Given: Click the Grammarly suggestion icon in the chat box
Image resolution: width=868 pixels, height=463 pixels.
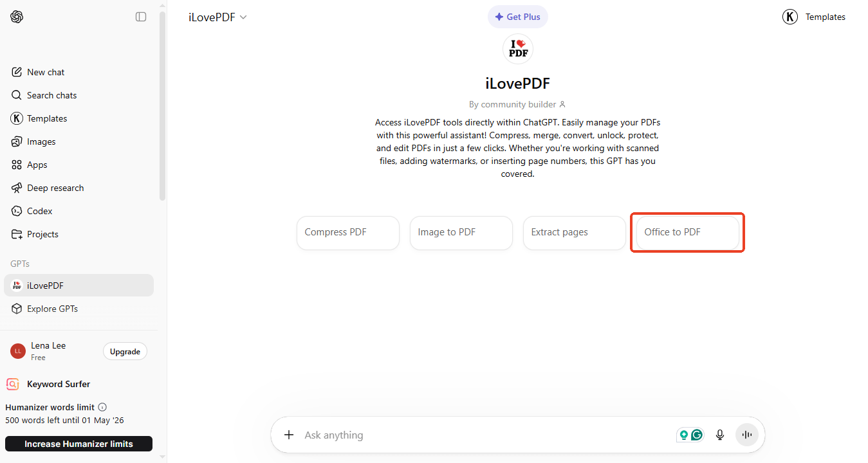Looking at the screenshot, I should coord(697,435).
